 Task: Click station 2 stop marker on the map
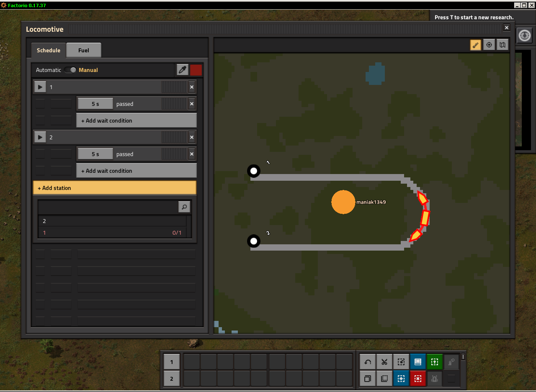tap(254, 241)
